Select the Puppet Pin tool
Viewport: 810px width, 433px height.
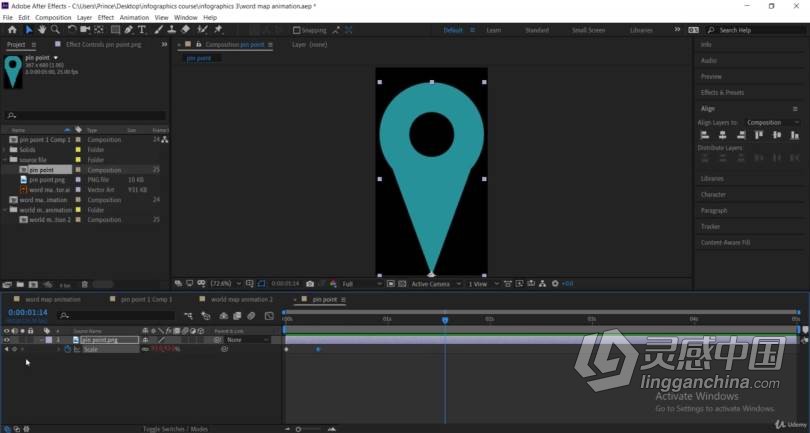click(218, 30)
